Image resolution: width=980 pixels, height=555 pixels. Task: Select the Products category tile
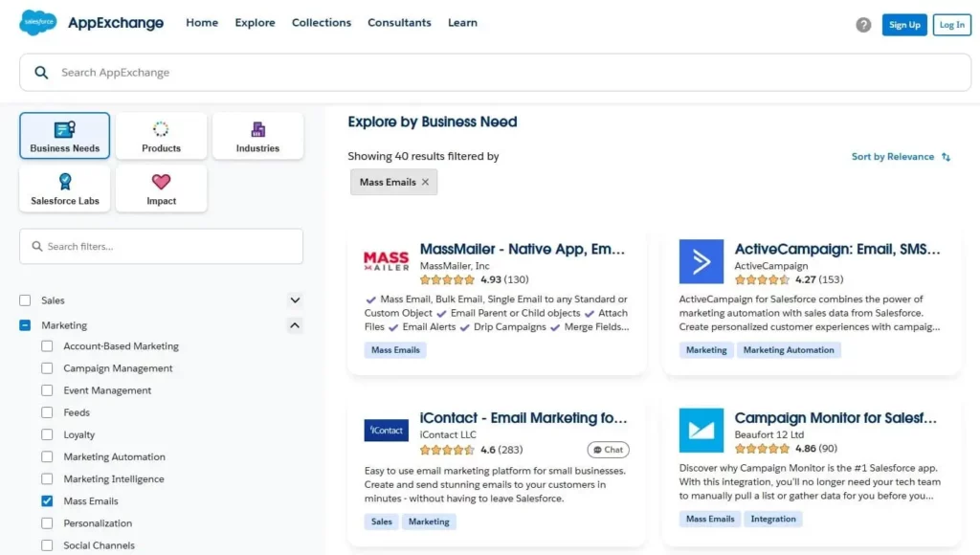(161, 136)
